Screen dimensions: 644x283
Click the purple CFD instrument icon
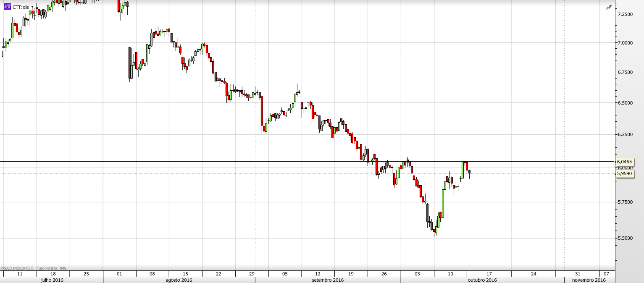tap(7, 7)
